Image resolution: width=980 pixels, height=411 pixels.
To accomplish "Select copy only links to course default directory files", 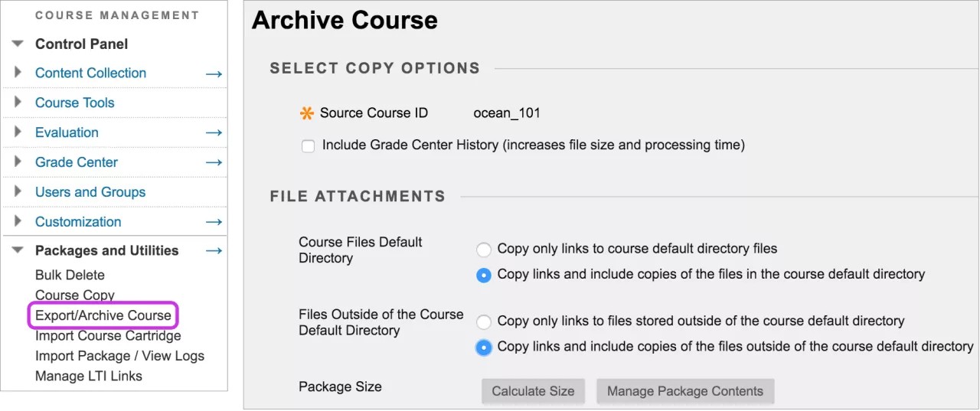I will pos(483,250).
